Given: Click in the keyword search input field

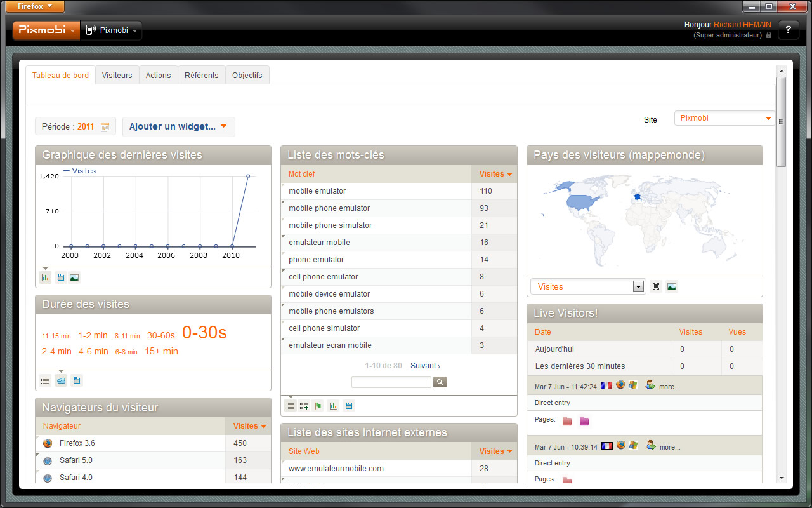Looking at the screenshot, I should [391, 382].
